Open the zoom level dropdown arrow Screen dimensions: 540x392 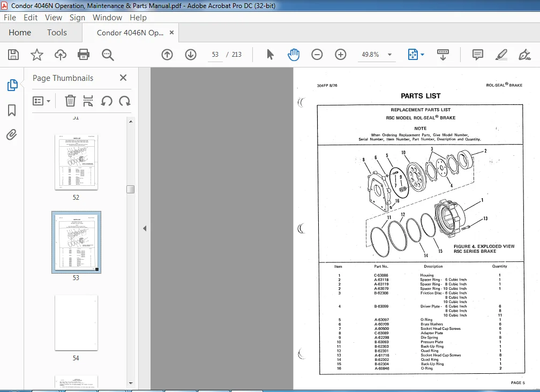(x=389, y=55)
